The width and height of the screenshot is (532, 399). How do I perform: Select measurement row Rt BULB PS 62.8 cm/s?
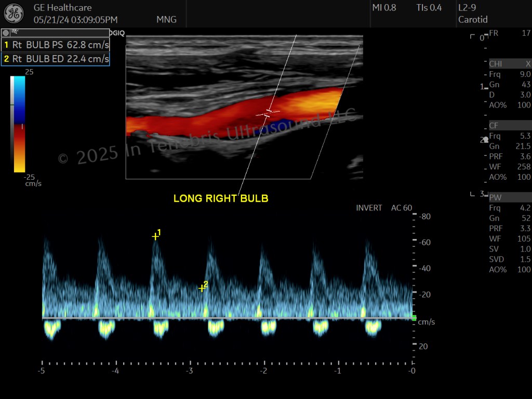point(56,45)
